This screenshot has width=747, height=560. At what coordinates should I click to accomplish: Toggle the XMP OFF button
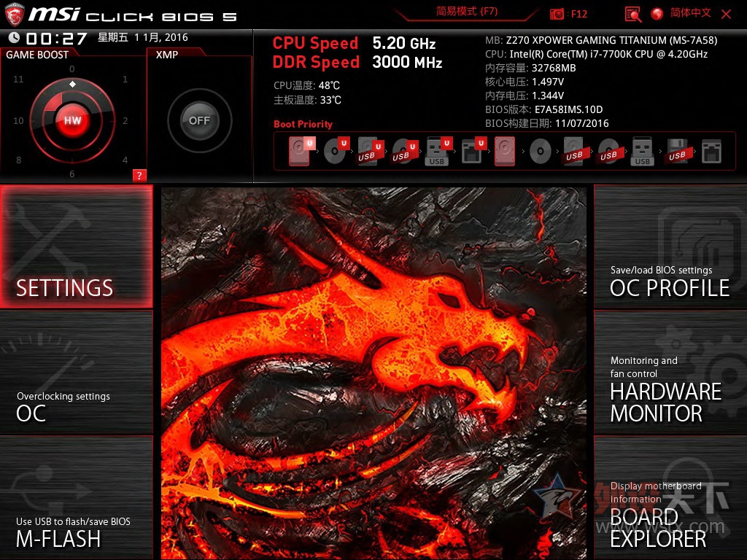pos(200,120)
